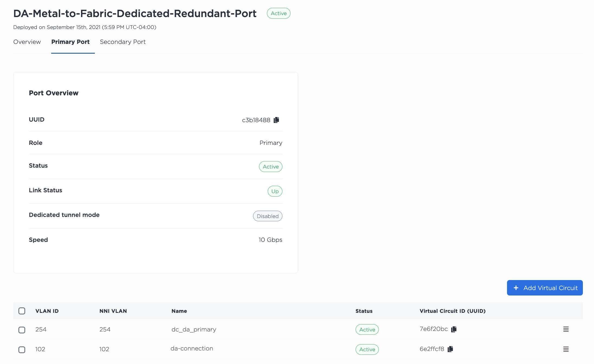Copy the port UUID c3b18488
This screenshot has width=594, height=364.
click(276, 120)
